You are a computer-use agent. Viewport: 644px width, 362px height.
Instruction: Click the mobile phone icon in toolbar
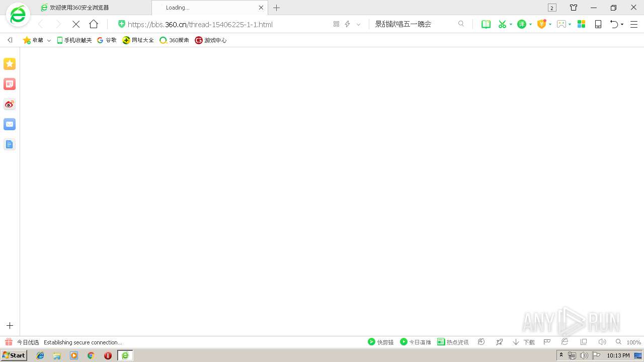pos(598,24)
